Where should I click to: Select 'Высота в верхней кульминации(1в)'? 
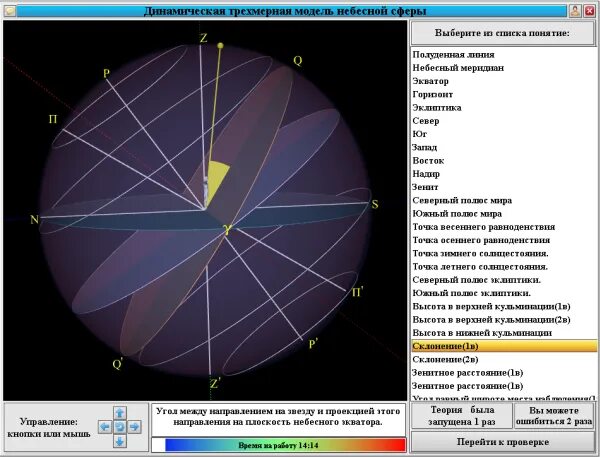504,307
